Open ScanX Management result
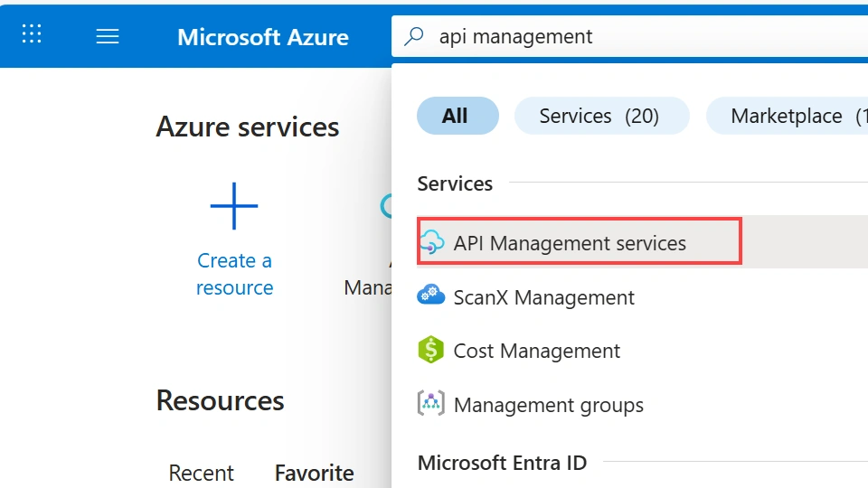The width and height of the screenshot is (868, 488). tap(543, 297)
